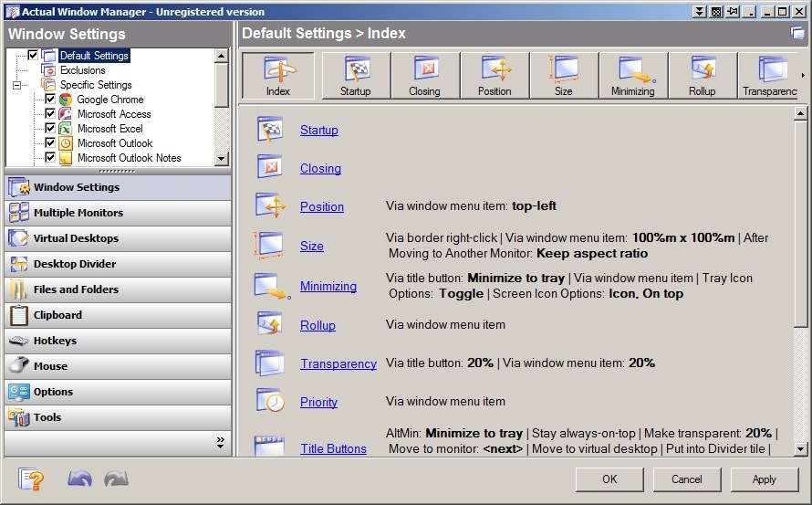The image size is (812, 505).
Task: Click the OK button
Action: pos(609,479)
